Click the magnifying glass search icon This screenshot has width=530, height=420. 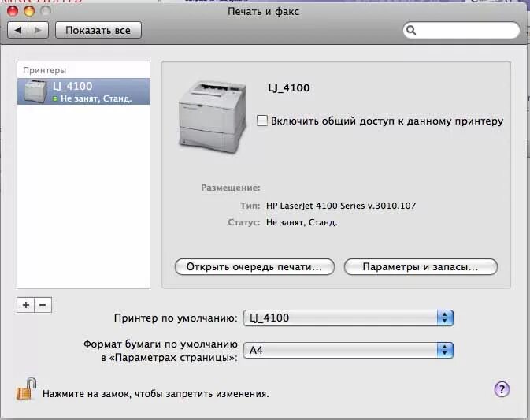coord(411,30)
